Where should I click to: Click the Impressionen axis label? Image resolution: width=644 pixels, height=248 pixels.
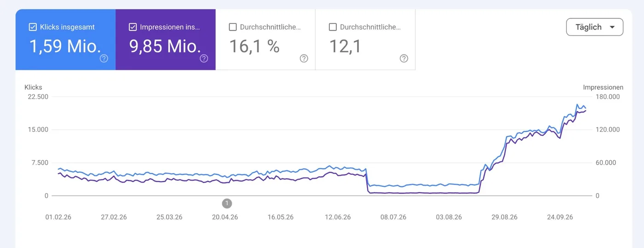coord(603,87)
